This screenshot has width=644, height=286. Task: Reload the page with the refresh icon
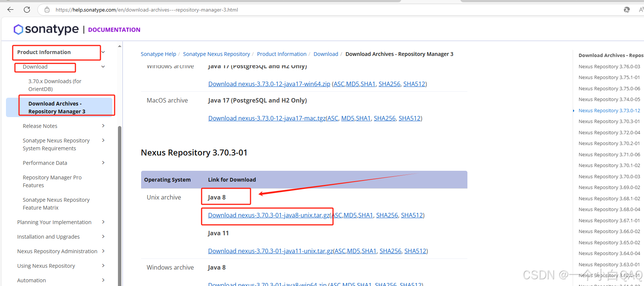click(x=27, y=10)
